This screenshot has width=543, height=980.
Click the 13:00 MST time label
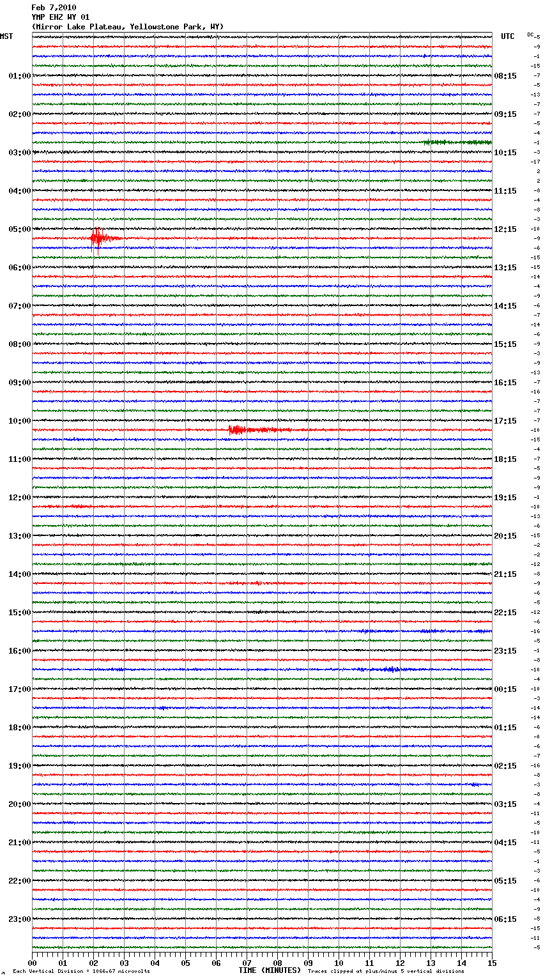point(20,536)
